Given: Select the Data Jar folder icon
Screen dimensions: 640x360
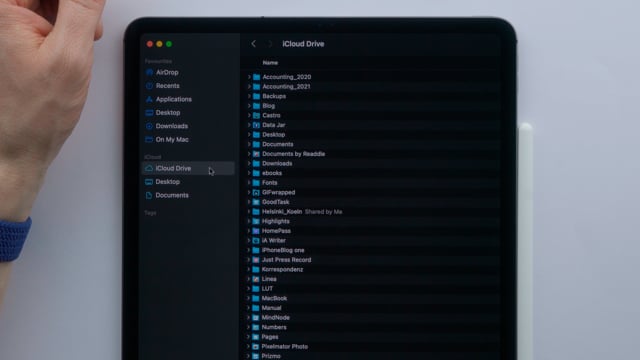Looking at the screenshot, I should 256,125.
